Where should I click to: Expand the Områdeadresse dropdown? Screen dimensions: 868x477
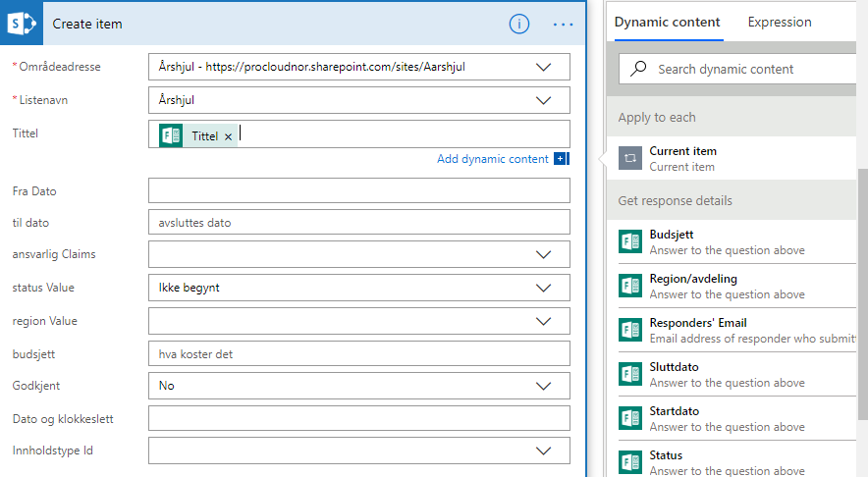[543, 68]
